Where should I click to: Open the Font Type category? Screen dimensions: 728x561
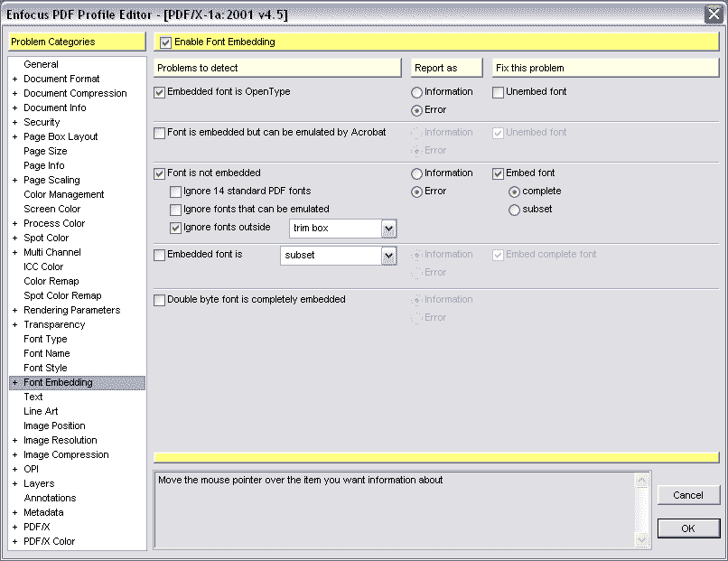(x=45, y=339)
